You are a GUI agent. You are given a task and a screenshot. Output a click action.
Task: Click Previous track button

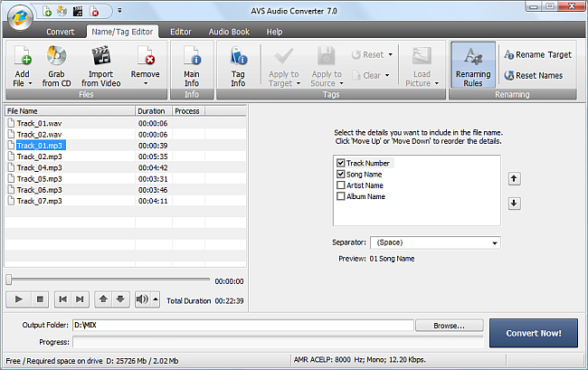(63, 299)
